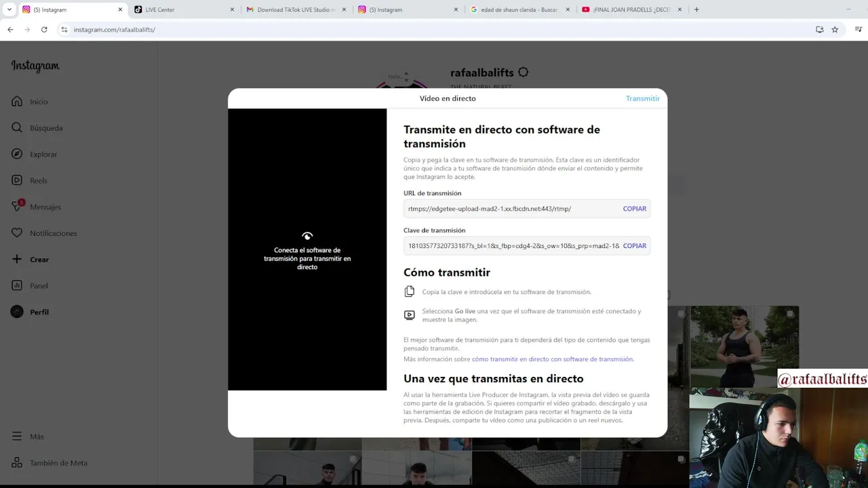Click the Clave de transmisión field
The width and height of the screenshot is (868, 488).
[x=527, y=246]
